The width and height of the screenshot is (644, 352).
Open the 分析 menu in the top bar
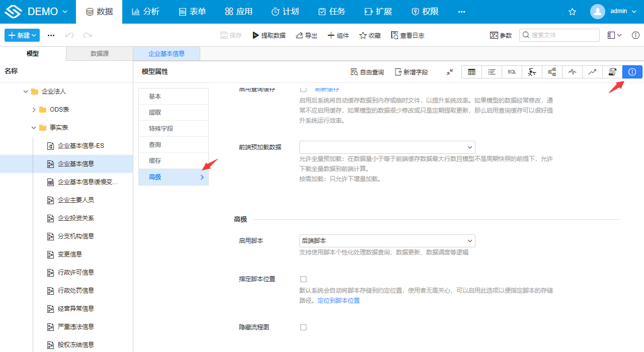(x=145, y=11)
